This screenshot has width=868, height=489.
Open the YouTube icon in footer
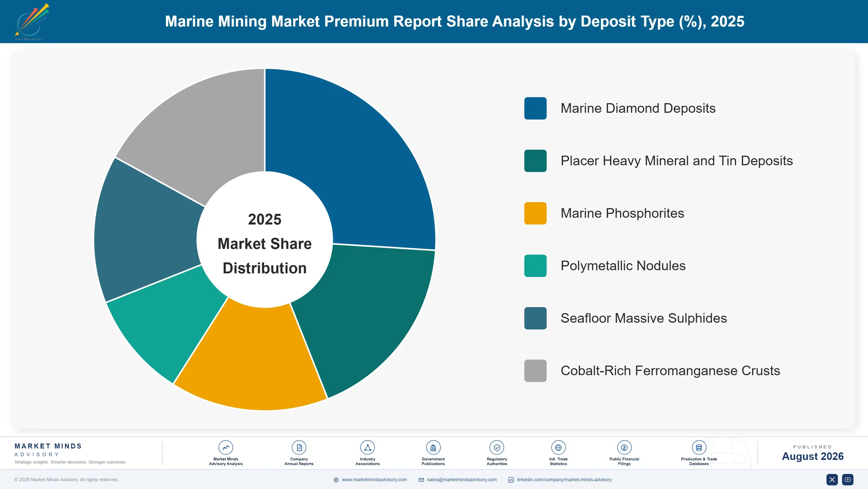[848, 480]
